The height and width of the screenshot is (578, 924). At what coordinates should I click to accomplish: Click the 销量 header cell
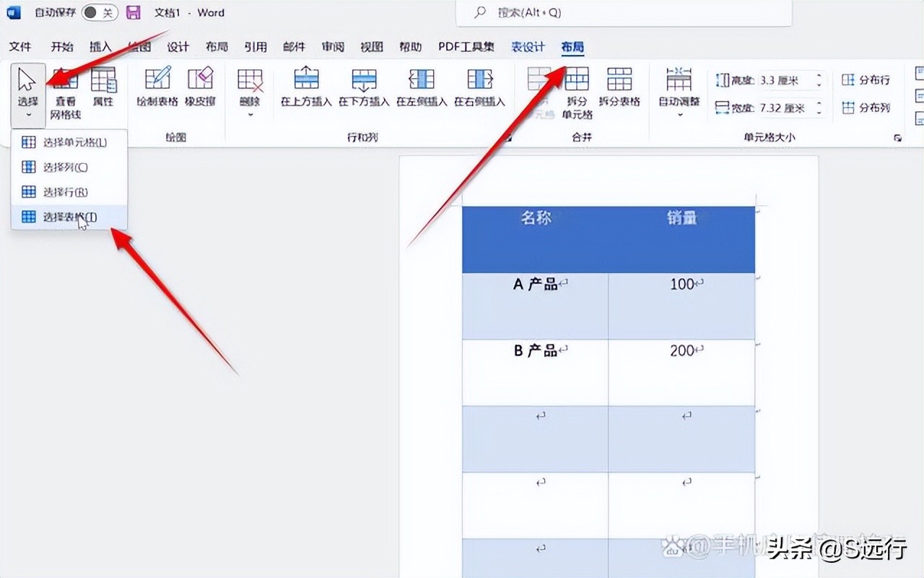(x=681, y=240)
